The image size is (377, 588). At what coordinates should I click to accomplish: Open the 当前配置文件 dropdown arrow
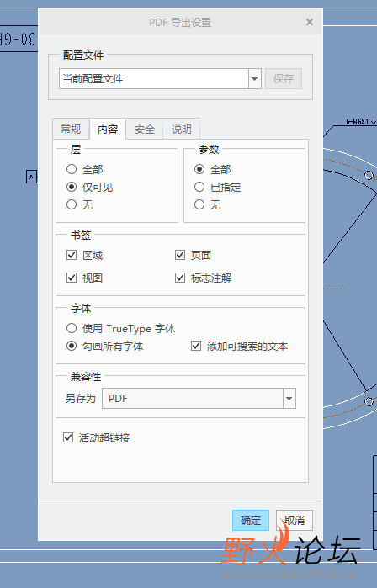click(x=255, y=79)
